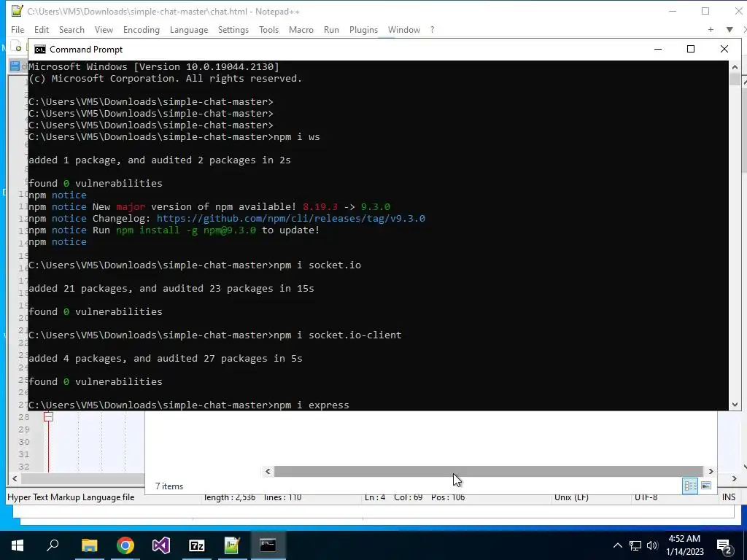
Task: Open Notepad++ Language menu
Action: (189, 29)
